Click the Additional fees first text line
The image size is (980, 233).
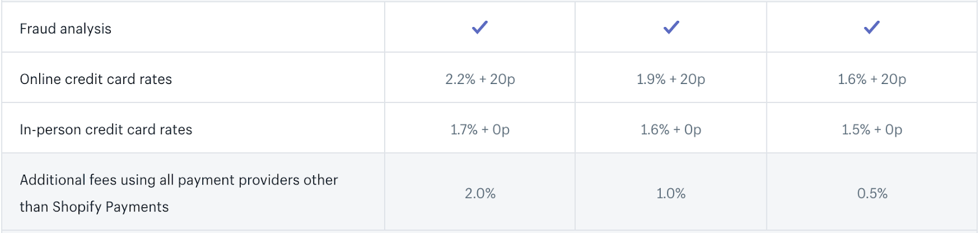(179, 180)
